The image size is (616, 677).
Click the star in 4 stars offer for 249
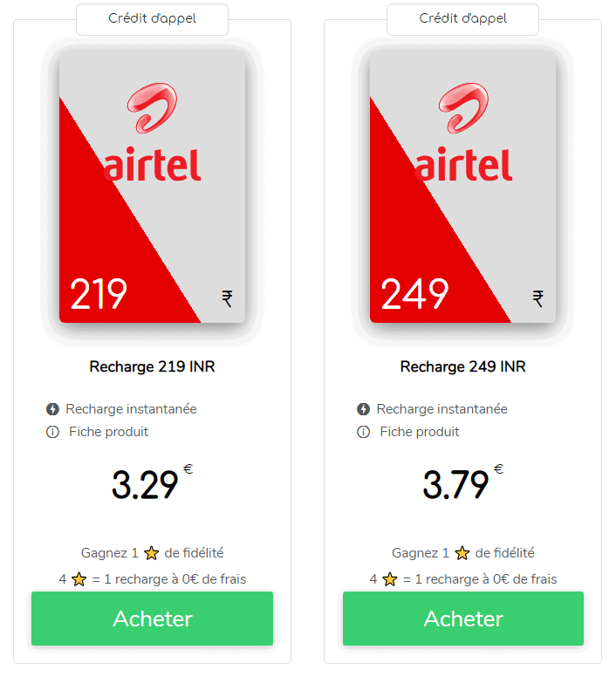(390, 579)
